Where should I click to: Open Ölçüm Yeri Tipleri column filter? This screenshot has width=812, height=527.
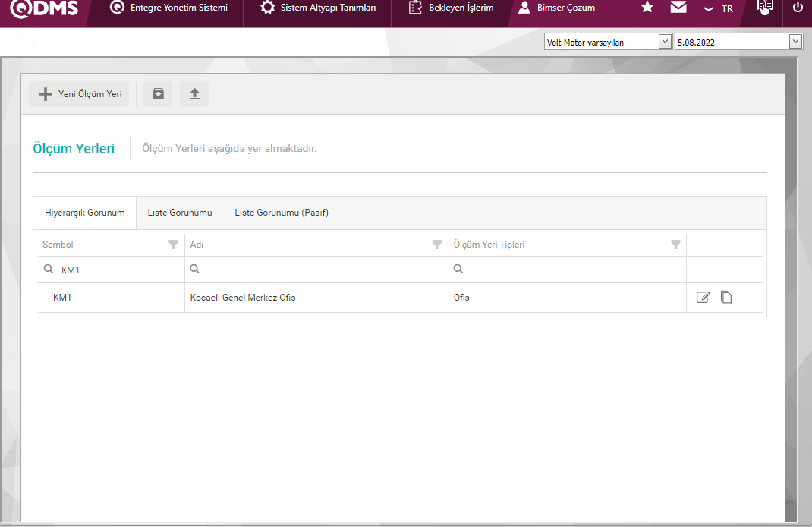[675, 245]
